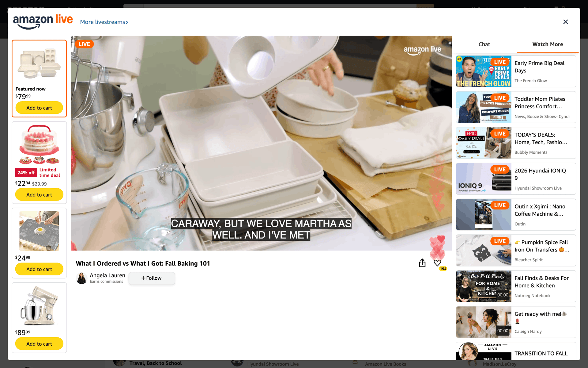Like the stream with the heart icon
The image size is (588, 368).
pos(437,263)
